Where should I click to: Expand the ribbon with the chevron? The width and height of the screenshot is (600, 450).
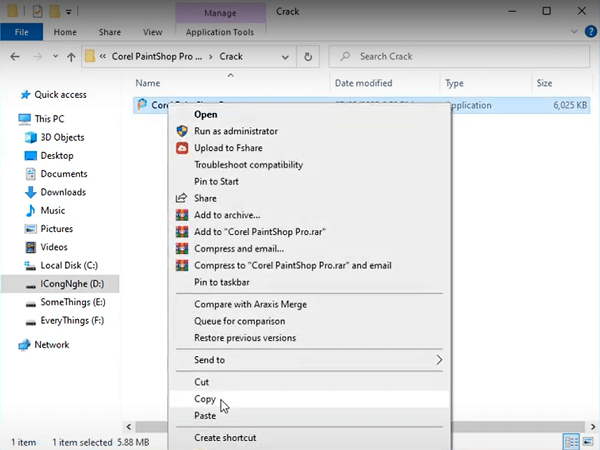(574, 32)
